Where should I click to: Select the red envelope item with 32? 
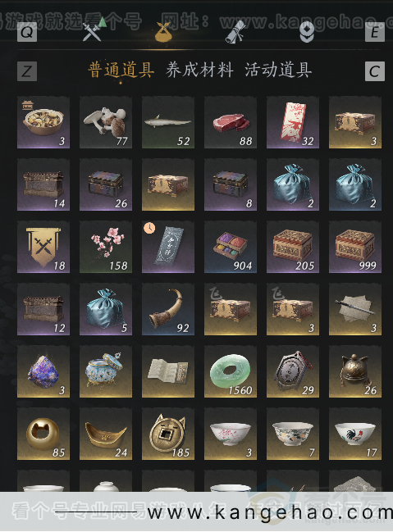click(293, 122)
